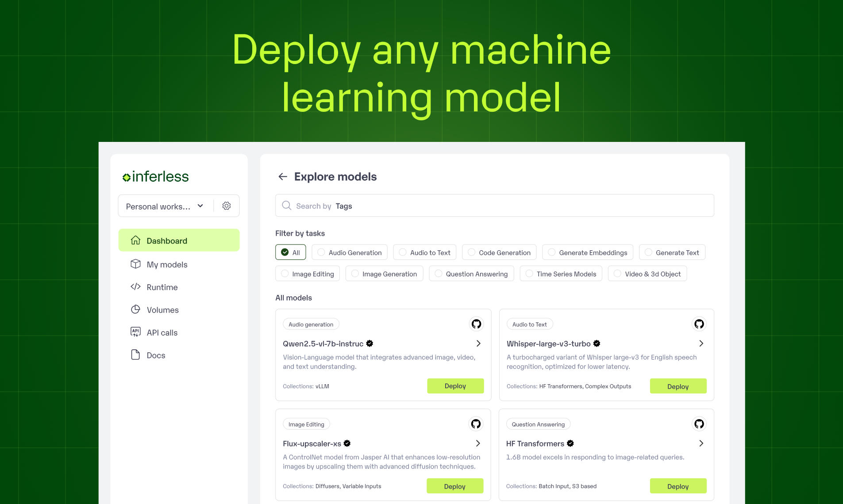
Task: Click the Qwen2.5-vl-7b-instruc model title
Action: pos(323,344)
